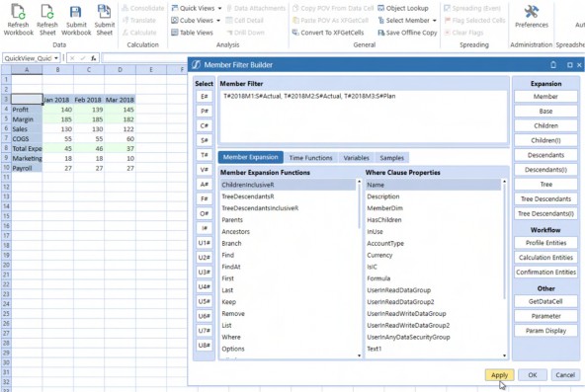Open the Name Box dropdown arrow
585x392 pixels.
[x=56, y=58]
